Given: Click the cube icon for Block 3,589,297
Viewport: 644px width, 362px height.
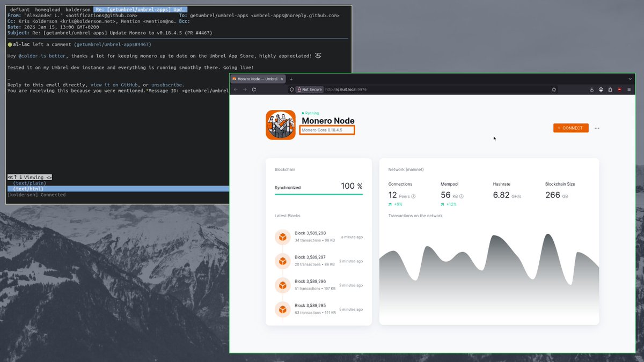Looking at the screenshot, I should pyautogui.click(x=283, y=261).
